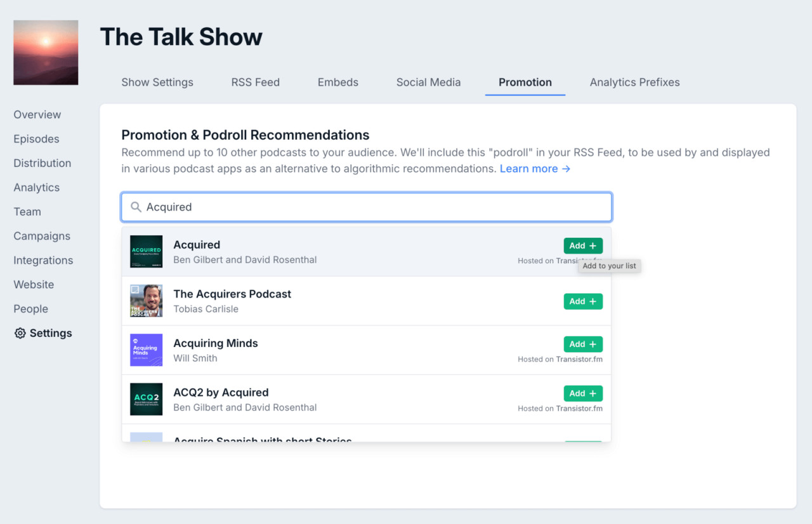Open Overview from the sidebar
This screenshot has height=524, width=812.
click(37, 114)
